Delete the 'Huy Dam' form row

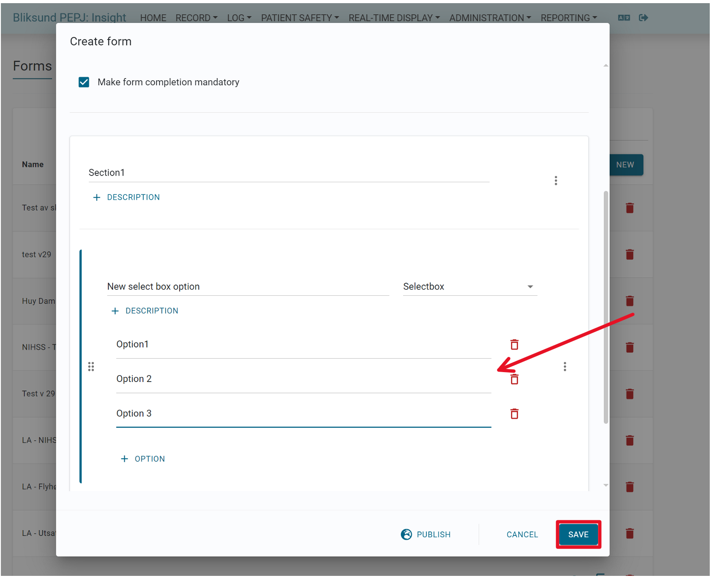(x=630, y=301)
